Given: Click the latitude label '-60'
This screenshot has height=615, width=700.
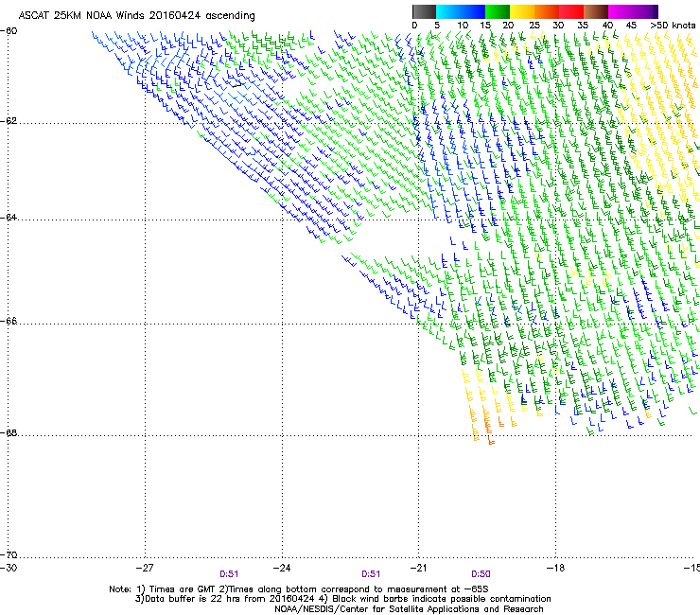Looking at the screenshot, I should tap(9, 31).
